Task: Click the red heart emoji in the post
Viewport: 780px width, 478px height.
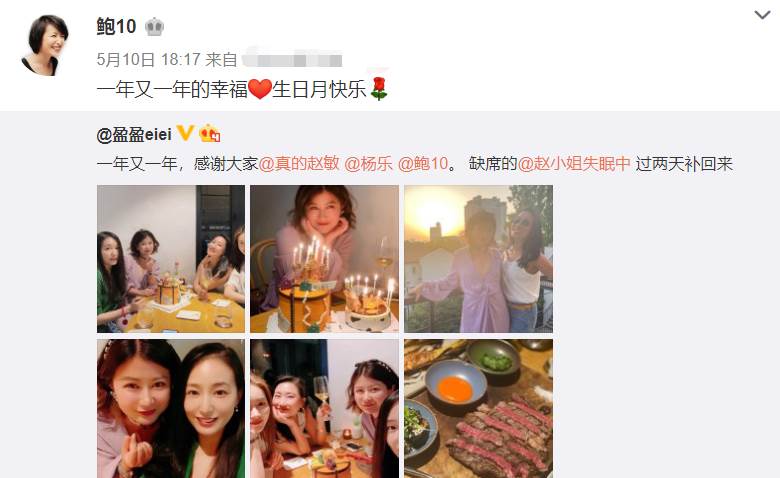Action: (x=260, y=90)
